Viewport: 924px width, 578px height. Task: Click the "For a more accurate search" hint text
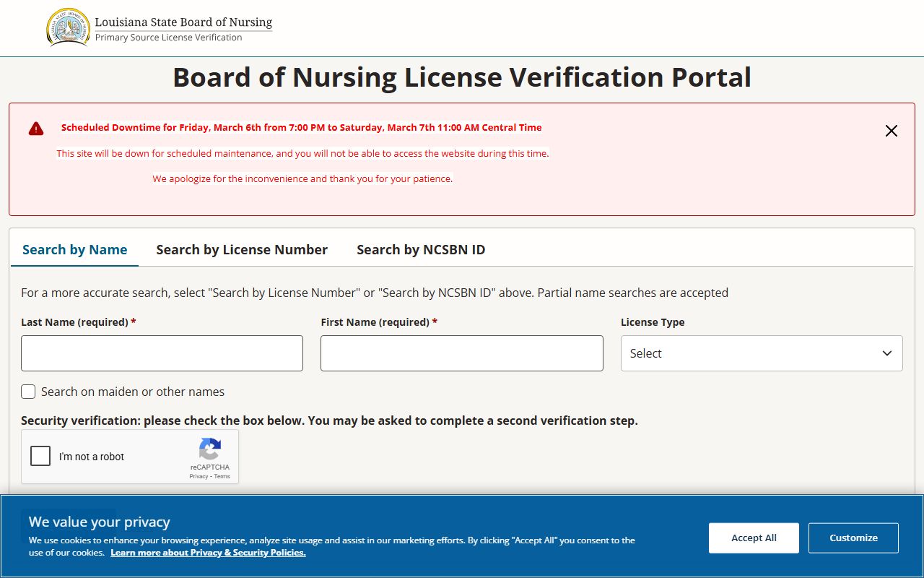[x=375, y=293]
